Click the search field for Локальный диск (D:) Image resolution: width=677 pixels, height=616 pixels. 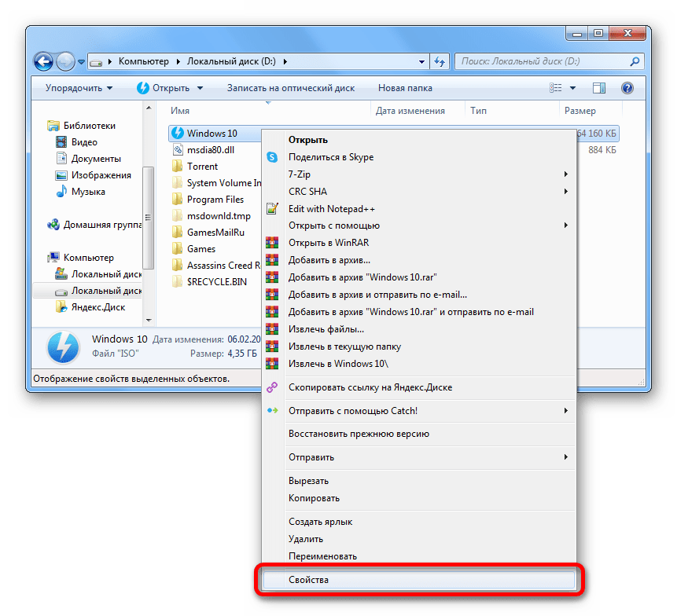coord(543,60)
